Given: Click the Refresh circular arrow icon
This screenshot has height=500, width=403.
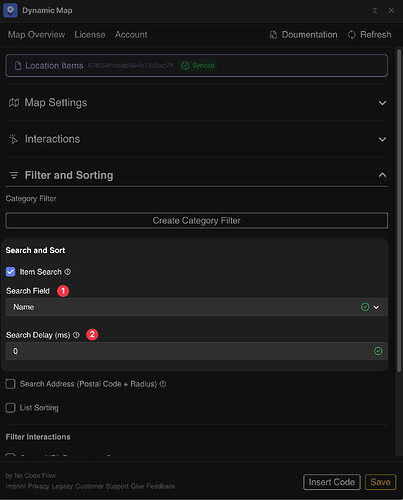Looking at the screenshot, I should point(351,35).
